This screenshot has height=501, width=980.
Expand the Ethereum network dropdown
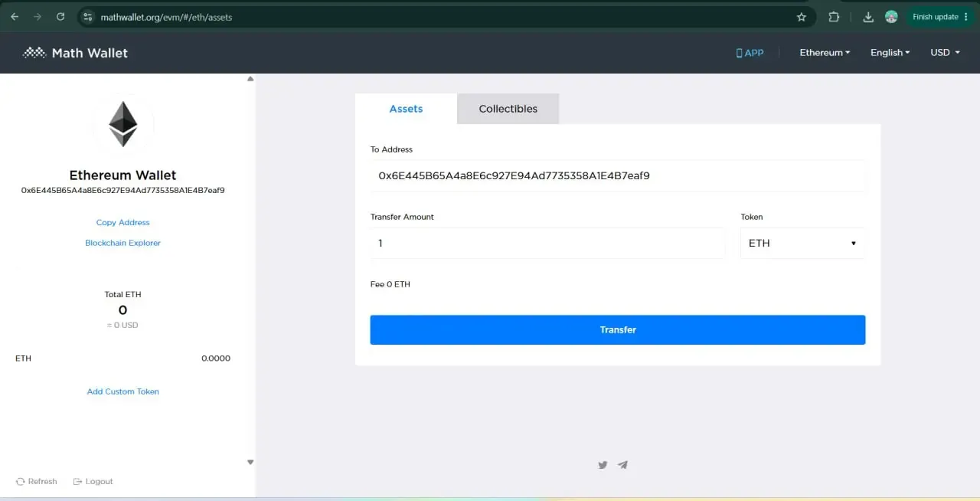tap(825, 53)
